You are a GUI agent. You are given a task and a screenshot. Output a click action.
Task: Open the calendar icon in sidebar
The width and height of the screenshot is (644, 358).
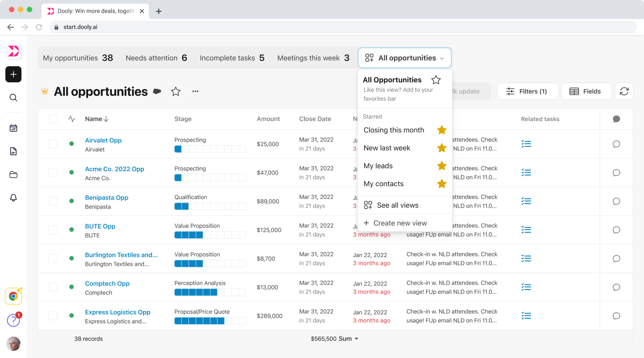13,128
